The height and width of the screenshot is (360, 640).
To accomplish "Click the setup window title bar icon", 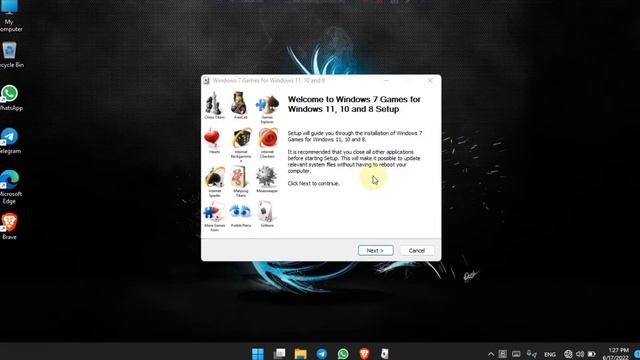I will coord(206,80).
